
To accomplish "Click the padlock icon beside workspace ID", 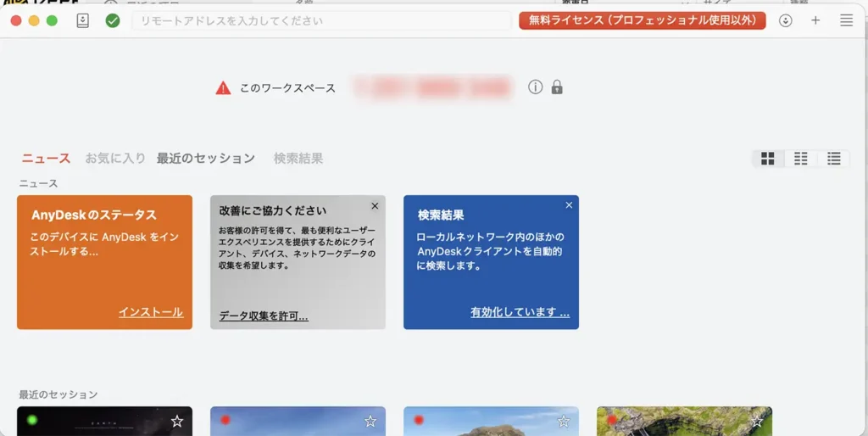I will pos(557,87).
